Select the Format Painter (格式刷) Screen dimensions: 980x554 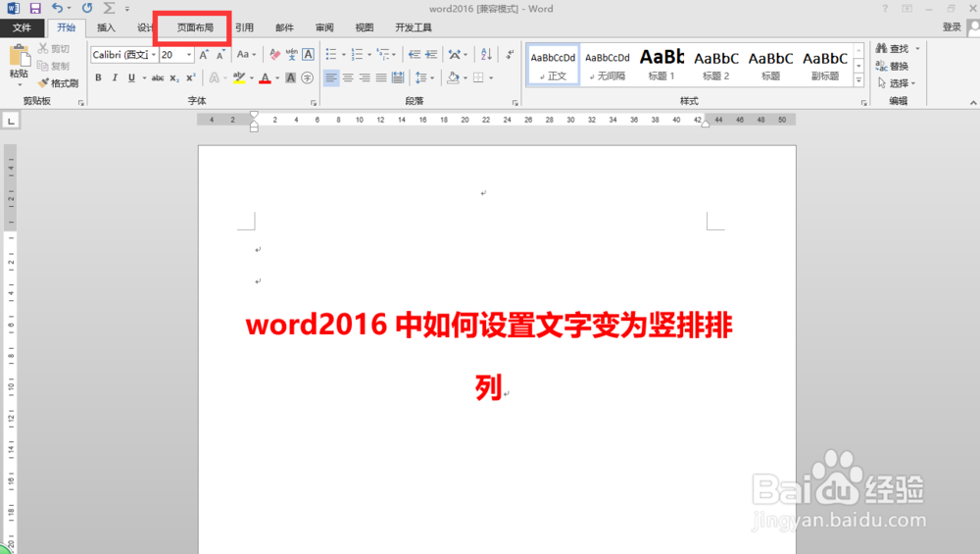click(x=58, y=83)
